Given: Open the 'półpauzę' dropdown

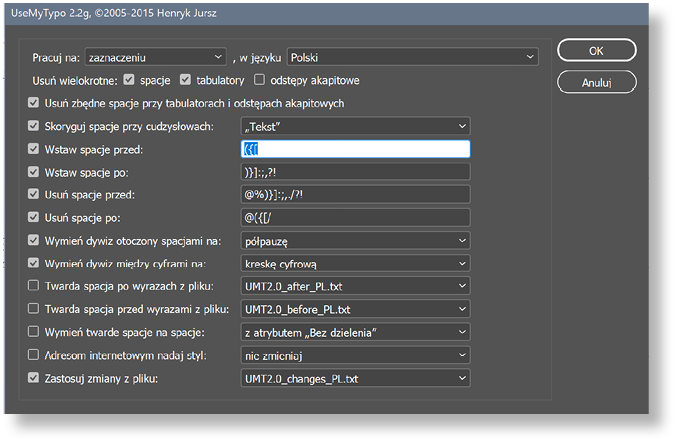Looking at the screenshot, I should pyautogui.click(x=355, y=241).
